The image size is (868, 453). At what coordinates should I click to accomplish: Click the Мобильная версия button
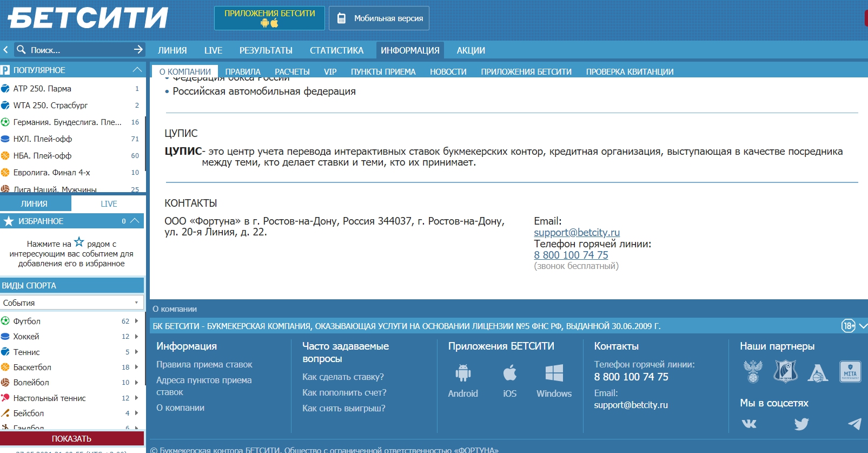(379, 18)
